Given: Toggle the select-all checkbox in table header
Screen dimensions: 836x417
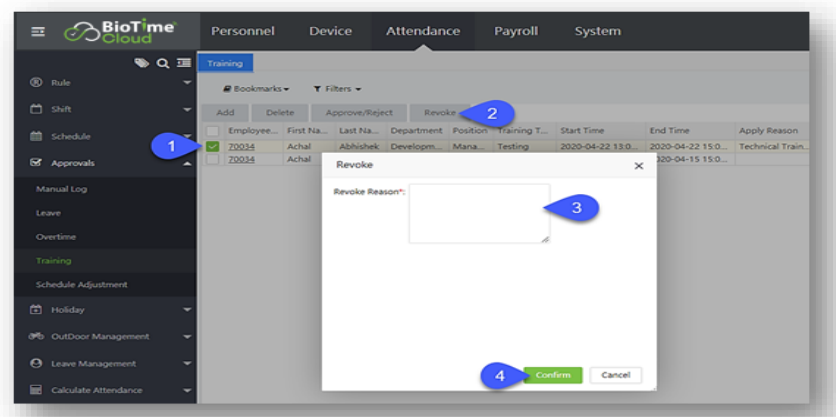Looking at the screenshot, I should coord(212,131).
